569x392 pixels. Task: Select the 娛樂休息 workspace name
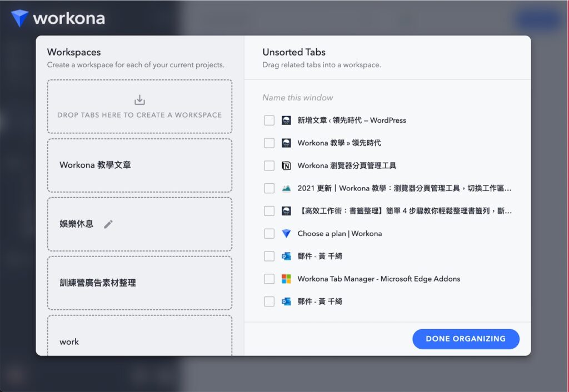click(76, 224)
